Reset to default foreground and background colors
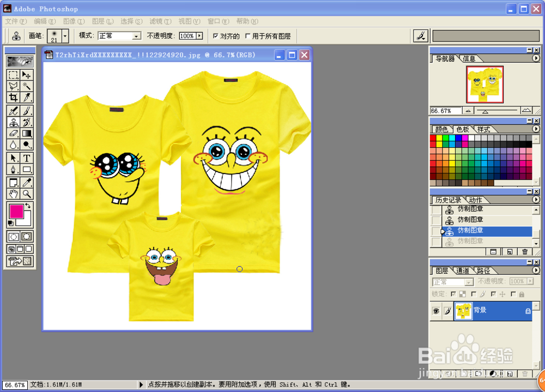The height and width of the screenshot is (392, 545). click(x=11, y=223)
